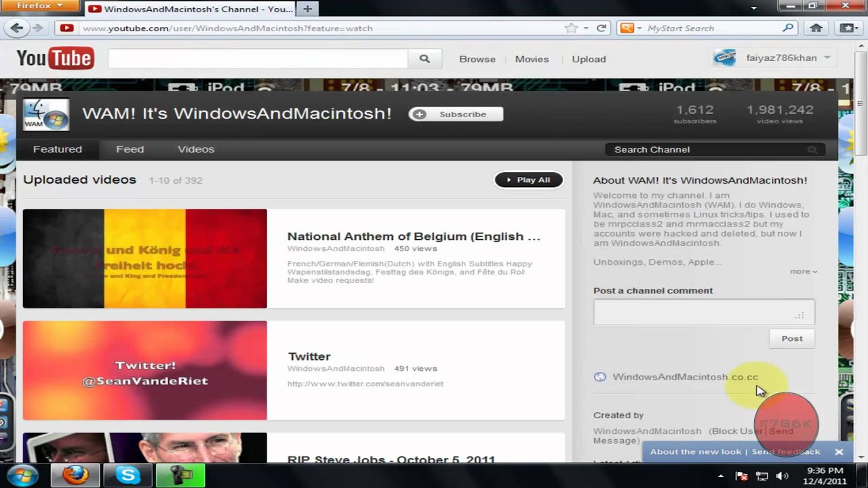Click the red flag Action Center icon
This screenshot has height=488, width=868.
pyautogui.click(x=742, y=476)
